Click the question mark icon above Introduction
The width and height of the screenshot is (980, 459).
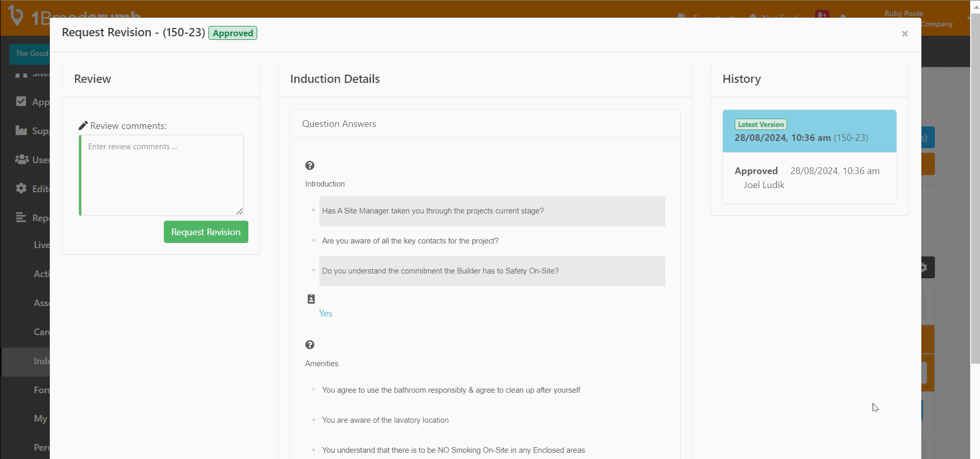tap(310, 166)
